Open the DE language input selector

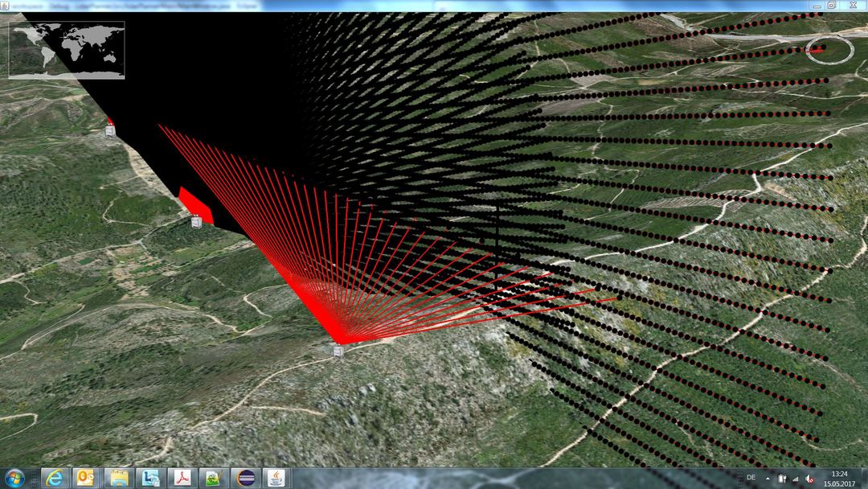tap(751, 478)
